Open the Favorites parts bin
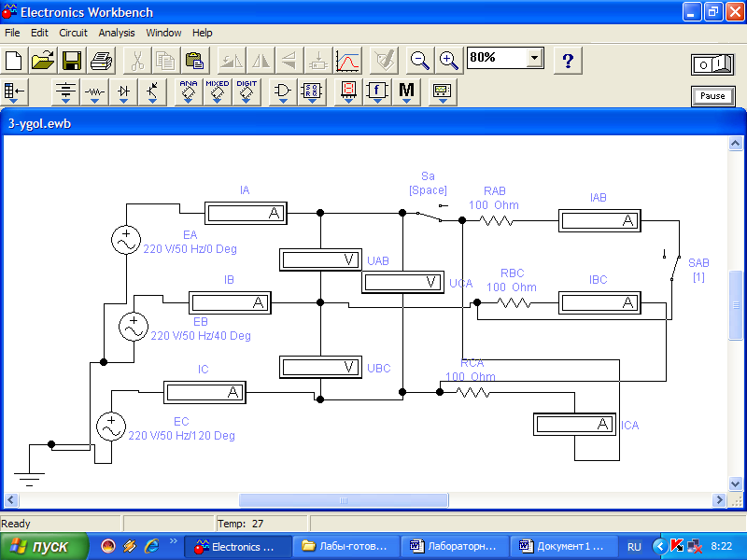 (x=14, y=91)
